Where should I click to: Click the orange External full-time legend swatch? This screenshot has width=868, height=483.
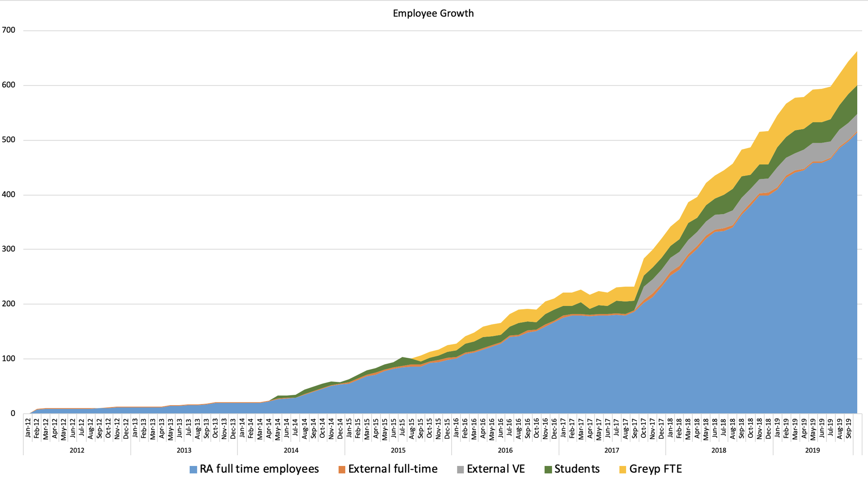pos(342,470)
